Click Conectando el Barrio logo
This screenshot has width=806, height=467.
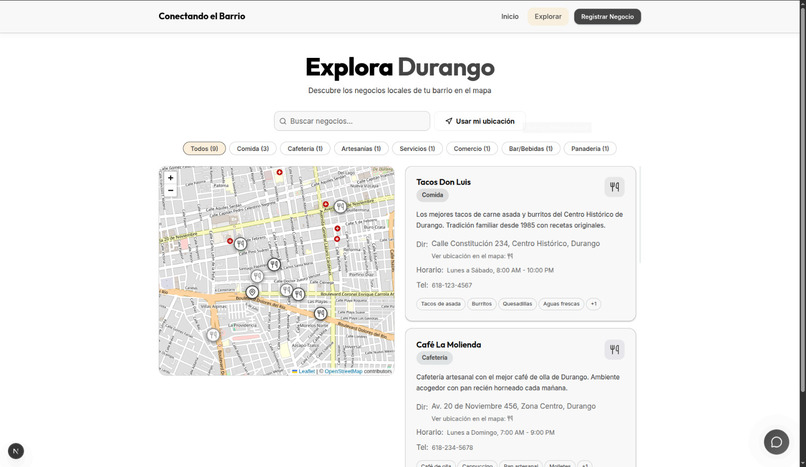click(x=202, y=16)
